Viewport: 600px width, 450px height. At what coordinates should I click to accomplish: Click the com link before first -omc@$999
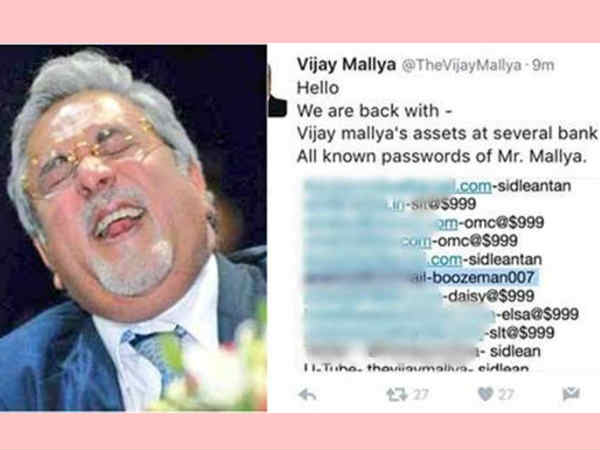tap(447, 223)
